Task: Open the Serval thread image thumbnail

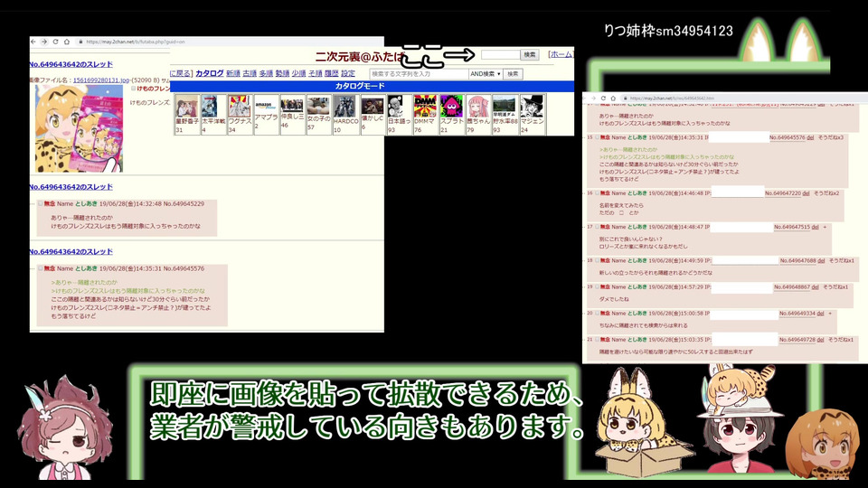Action: [x=80, y=128]
